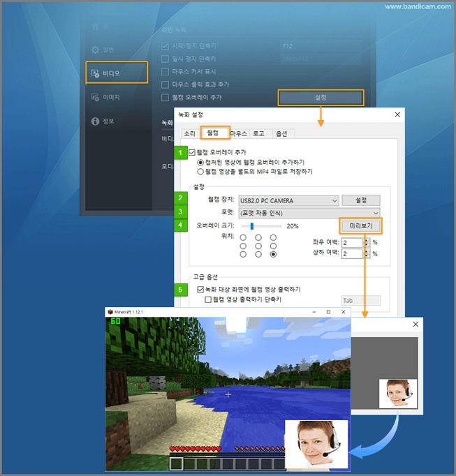
Task: Select top-right overlay position radio
Action: point(274,237)
